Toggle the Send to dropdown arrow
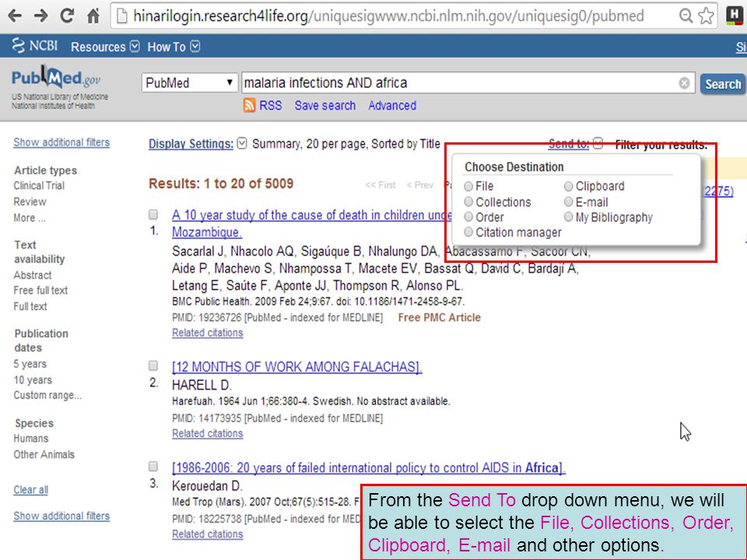The height and width of the screenshot is (560, 747). 598,143
